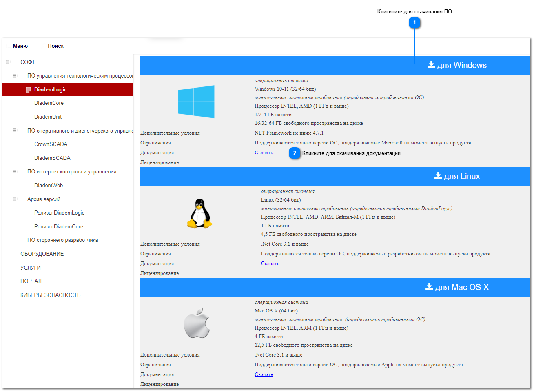Switch to the Поиск tab
This screenshot has height=392, width=534.
(x=55, y=46)
